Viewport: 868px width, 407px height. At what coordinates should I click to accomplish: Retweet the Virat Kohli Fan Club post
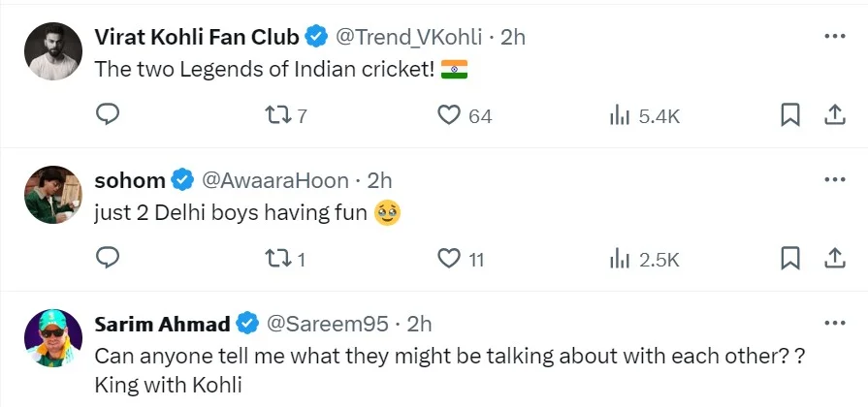(277, 115)
